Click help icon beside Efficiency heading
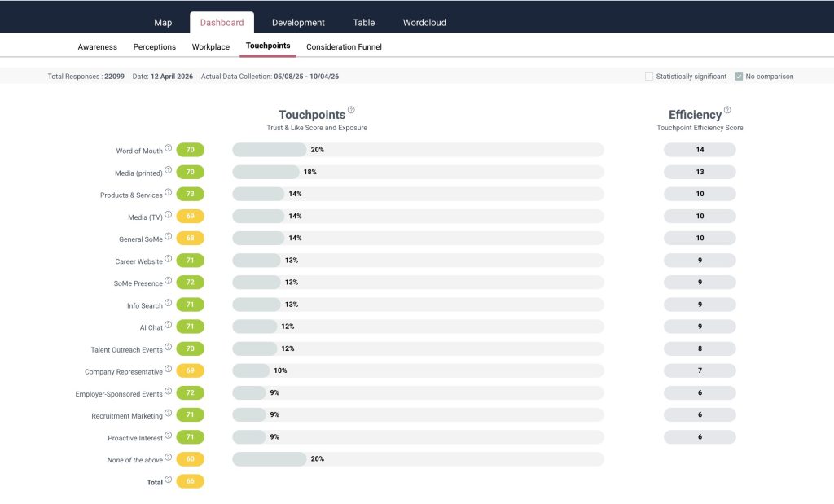The width and height of the screenshot is (834, 504). click(727, 111)
